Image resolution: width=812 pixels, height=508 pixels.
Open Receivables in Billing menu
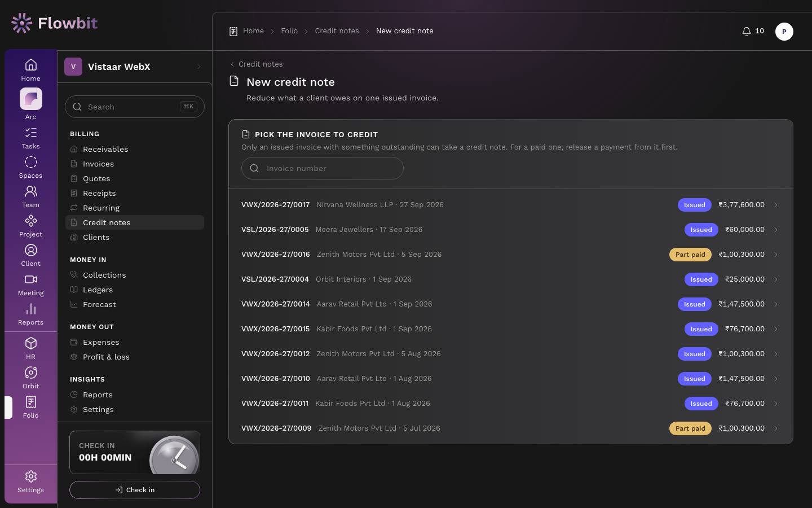tap(135, 149)
